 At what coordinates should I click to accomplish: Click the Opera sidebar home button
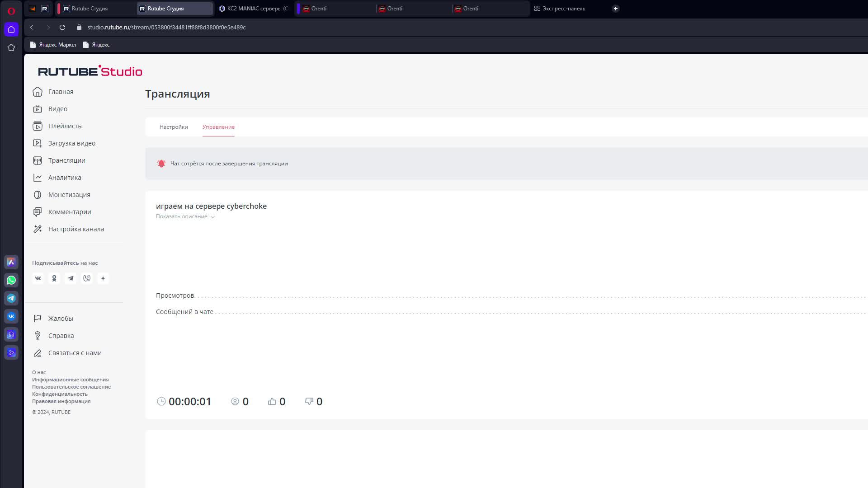tap(11, 29)
